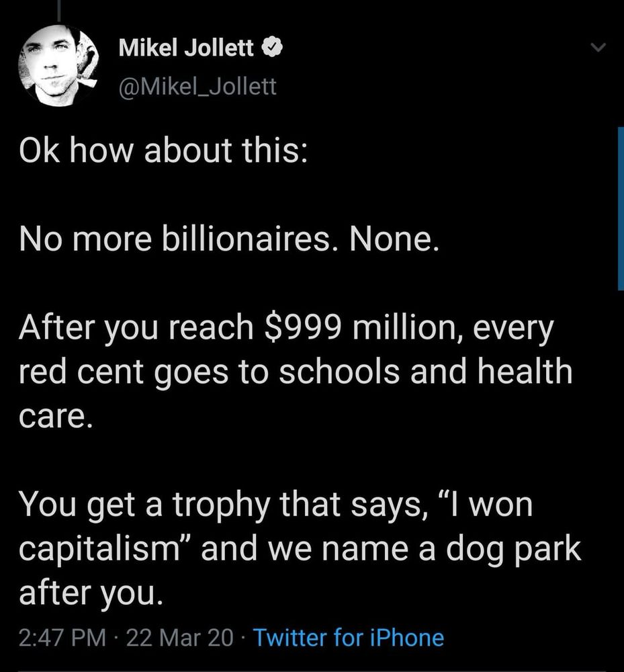Click the @Mikel_Jollett handle

[199, 86]
